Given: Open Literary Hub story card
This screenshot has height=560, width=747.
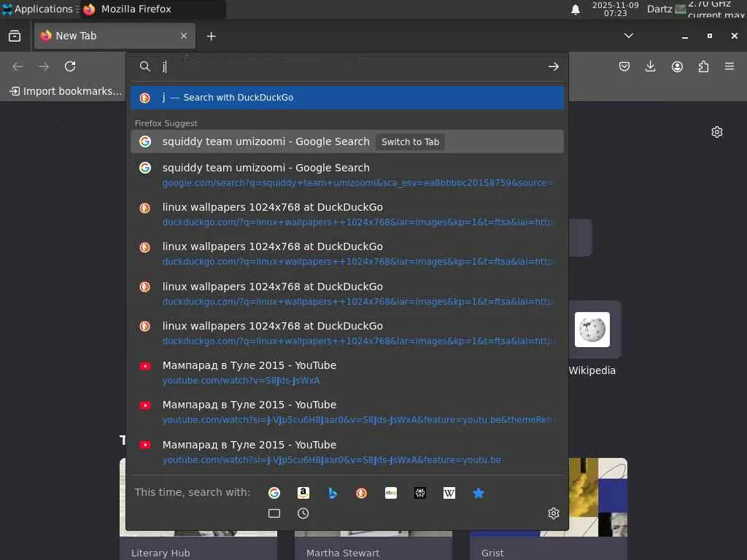Looking at the screenshot, I should coord(198,508).
